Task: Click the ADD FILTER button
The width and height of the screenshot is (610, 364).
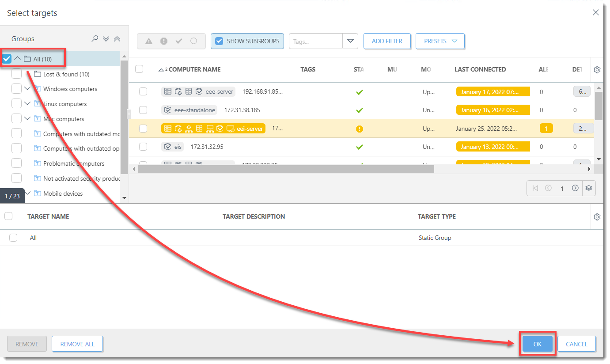Action: [387, 41]
